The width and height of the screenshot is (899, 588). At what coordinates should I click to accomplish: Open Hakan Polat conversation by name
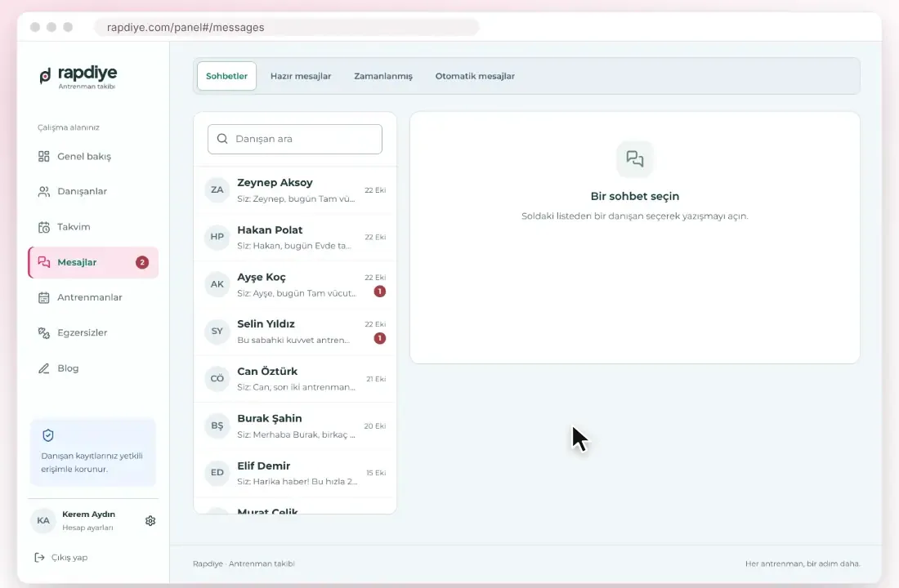pos(270,229)
